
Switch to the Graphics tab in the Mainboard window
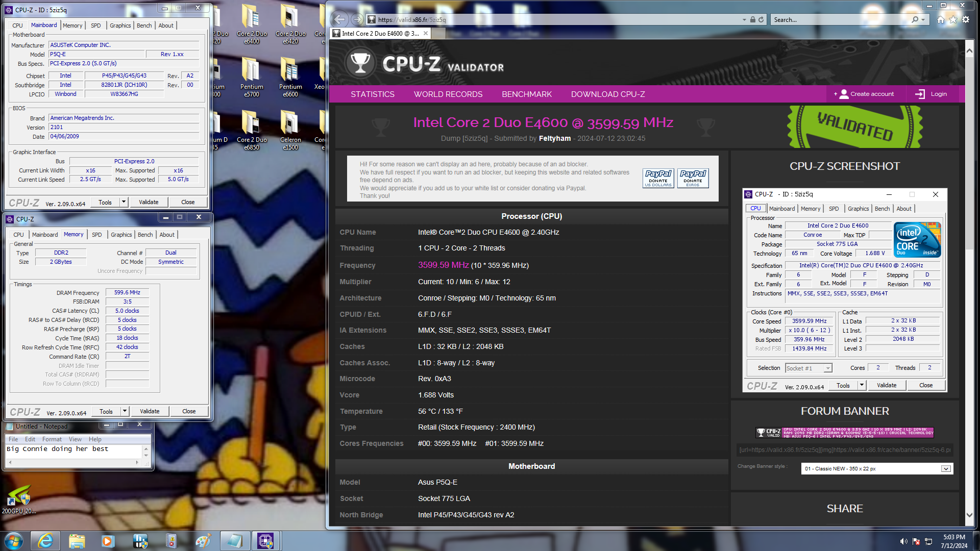tap(120, 26)
